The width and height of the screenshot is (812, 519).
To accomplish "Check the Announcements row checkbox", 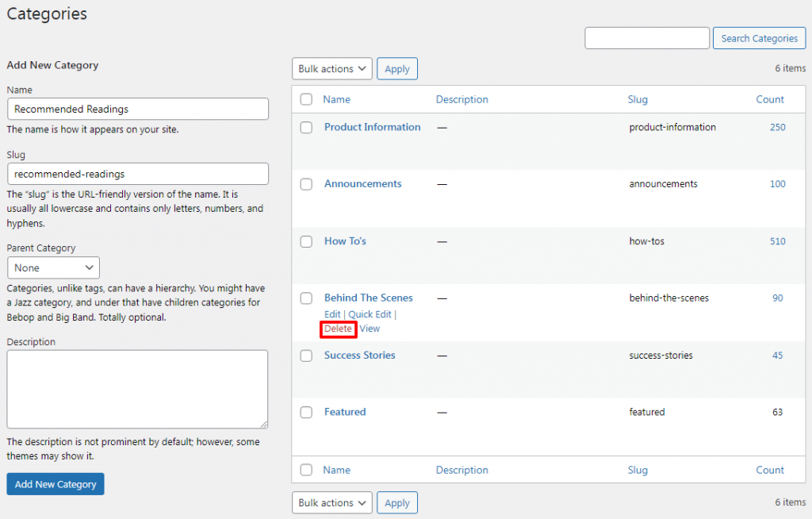I will tap(306, 184).
